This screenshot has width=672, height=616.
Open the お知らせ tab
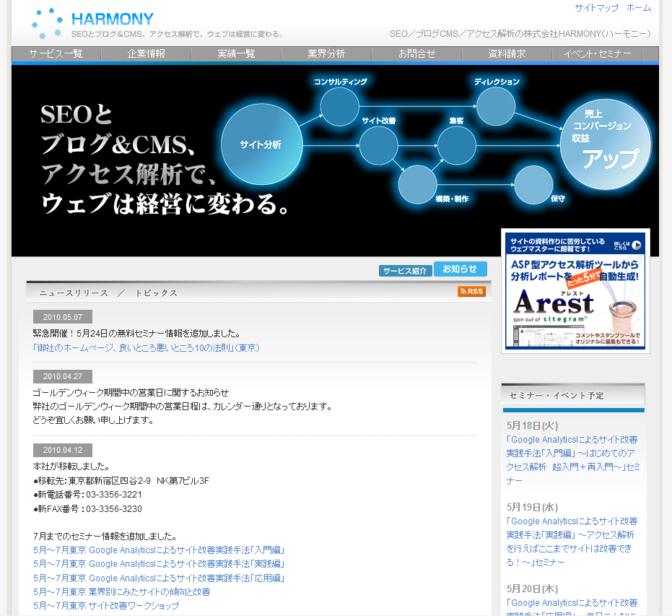point(461,270)
